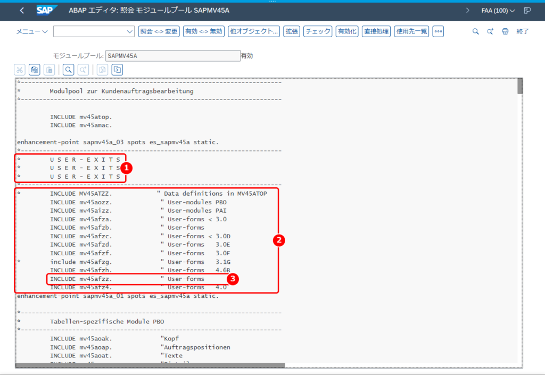Go back using the header back arrow

(x=22, y=11)
